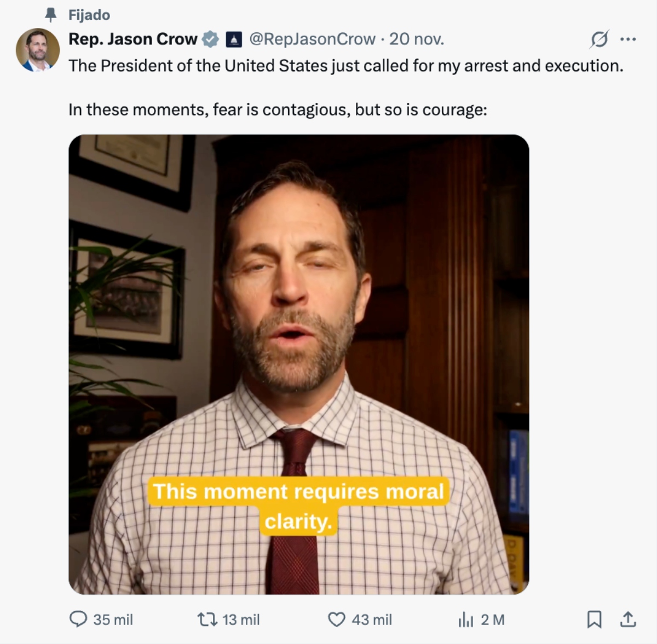Bookmark this Jason Crow post
Image resolution: width=657 pixels, height=644 pixels.
coord(594,619)
